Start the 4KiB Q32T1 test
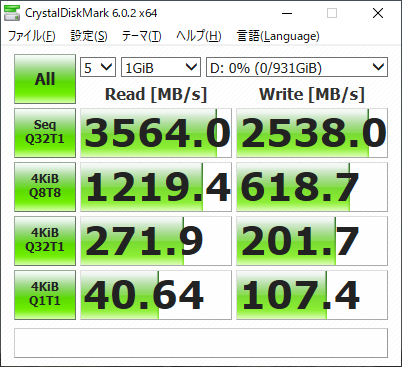The image size is (402, 367). click(45, 241)
